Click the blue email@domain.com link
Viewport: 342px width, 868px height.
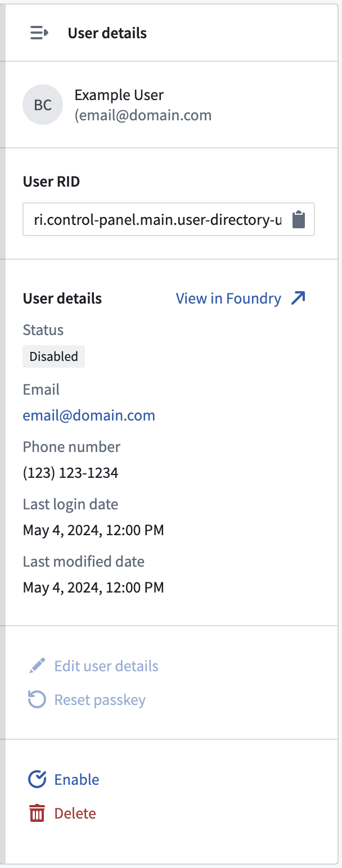(89, 415)
